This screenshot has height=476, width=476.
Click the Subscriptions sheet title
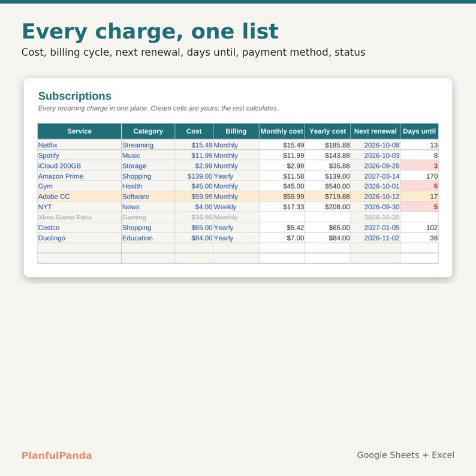click(x=75, y=96)
